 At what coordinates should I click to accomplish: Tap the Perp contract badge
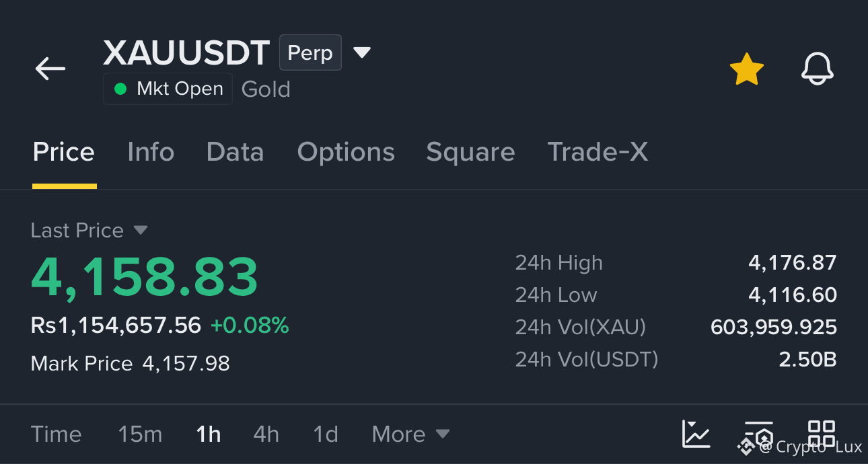point(310,52)
